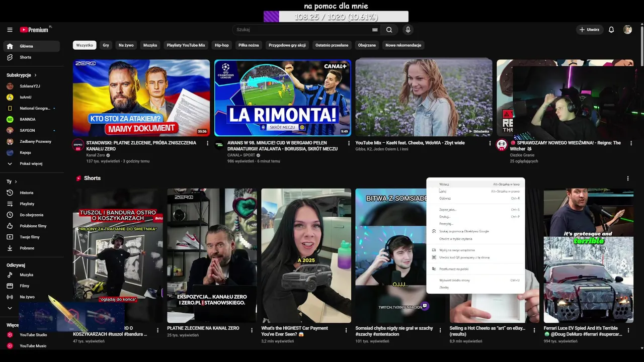Choose Zapisz jako in the context menu
The height and width of the screenshot is (362, 644).
(x=475, y=210)
